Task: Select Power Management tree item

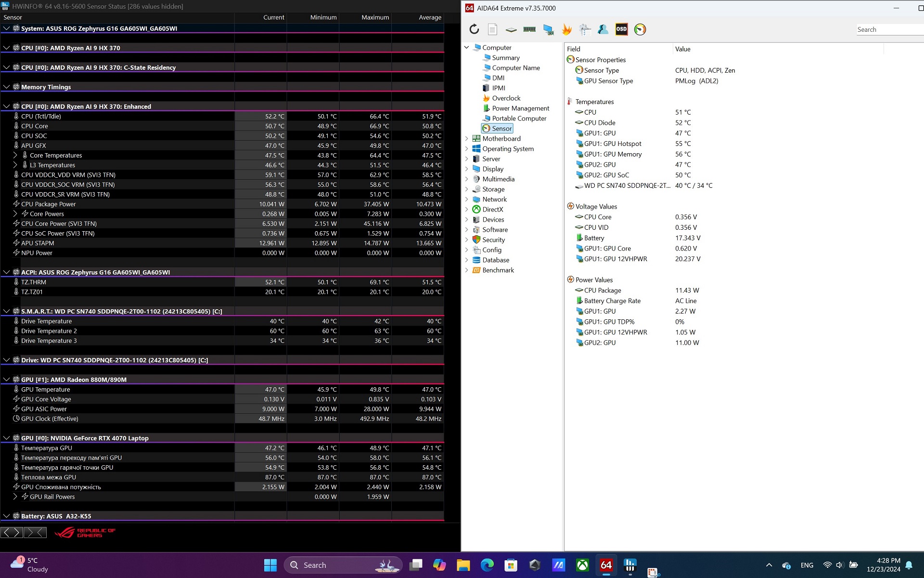Action: coord(520,108)
